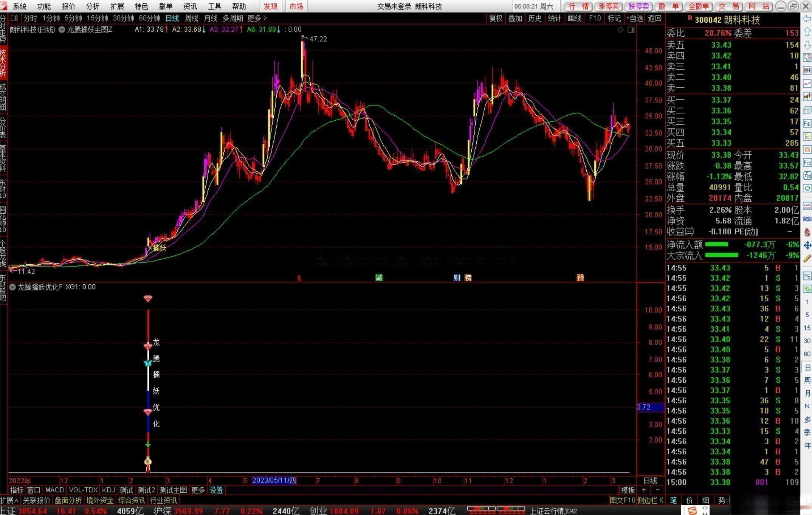Toggle 复权 price adjustment option

point(496,18)
